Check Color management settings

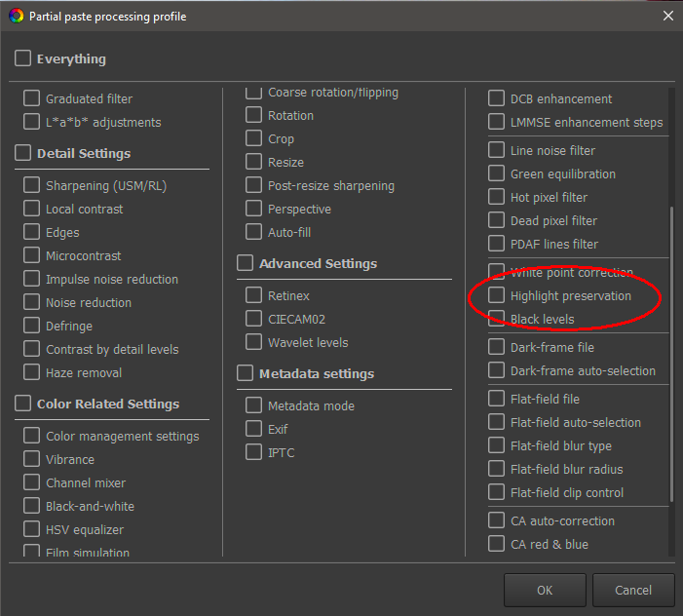[31, 436]
